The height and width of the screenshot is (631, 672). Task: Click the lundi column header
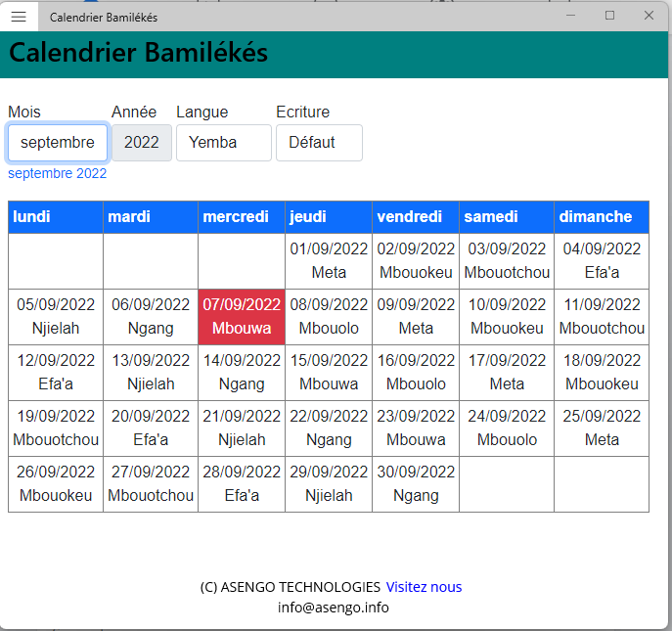[56, 217]
